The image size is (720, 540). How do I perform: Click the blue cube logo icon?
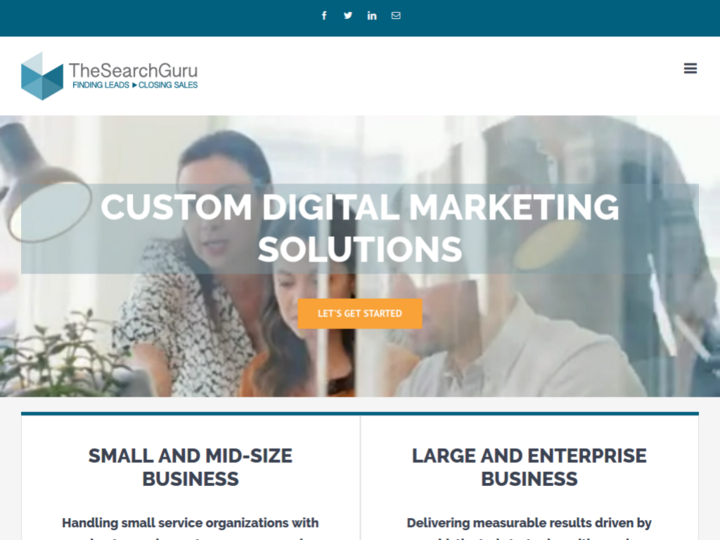pyautogui.click(x=42, y=76)
